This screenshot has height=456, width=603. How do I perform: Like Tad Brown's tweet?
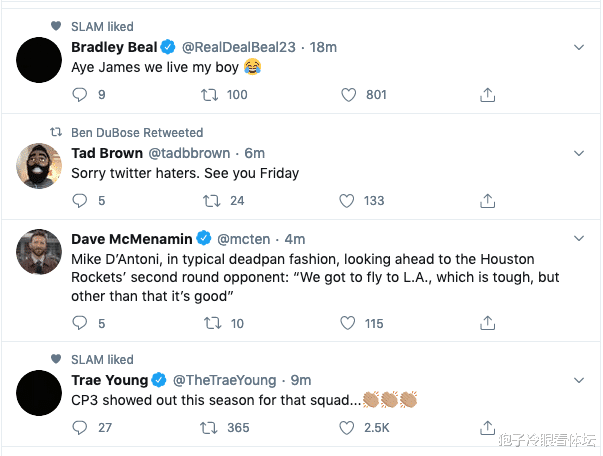349,200
